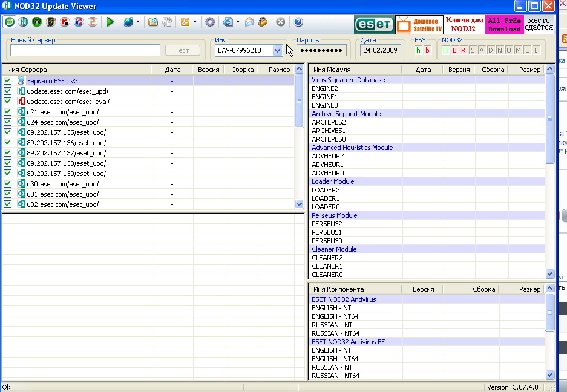Click the blue question mark help icon
This screenshot has width=567, height=392.
pos(298,22)
